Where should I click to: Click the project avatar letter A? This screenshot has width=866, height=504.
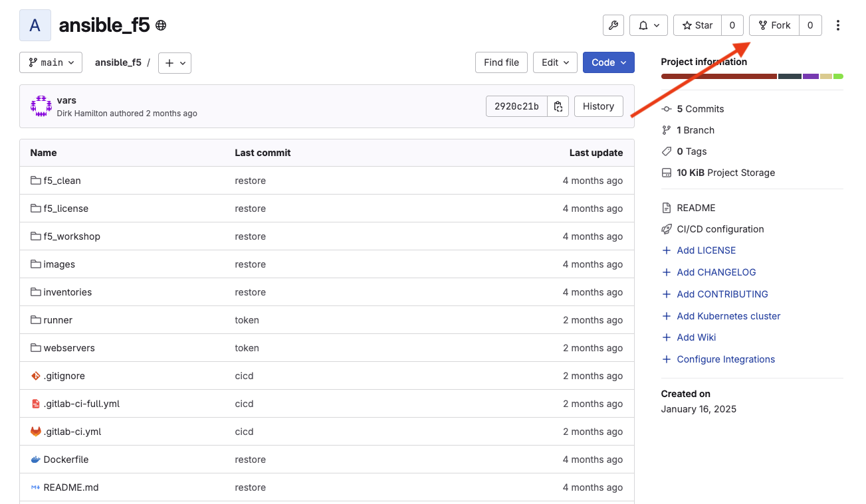35,25
